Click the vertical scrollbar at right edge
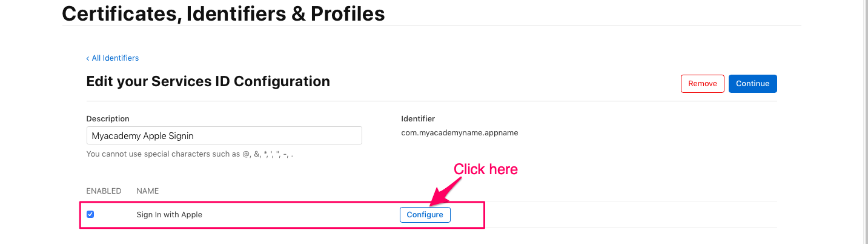 (864, 121)
